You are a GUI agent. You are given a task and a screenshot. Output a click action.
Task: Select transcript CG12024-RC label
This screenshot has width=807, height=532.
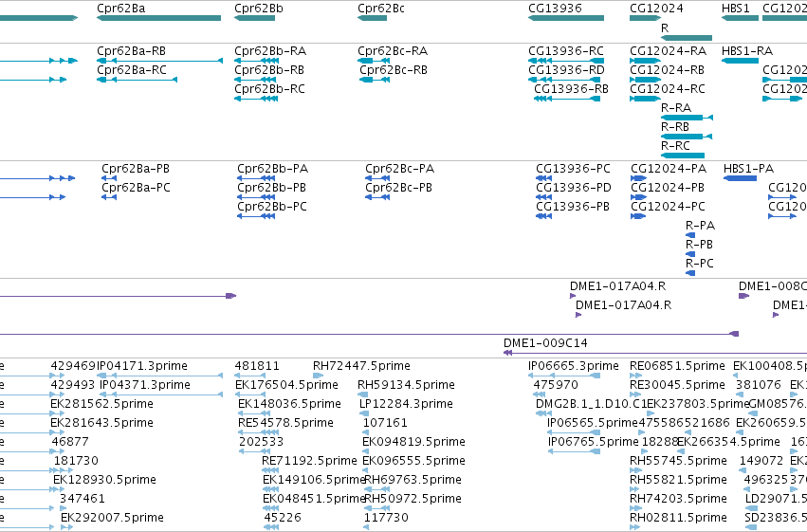[x=668, y=89]
